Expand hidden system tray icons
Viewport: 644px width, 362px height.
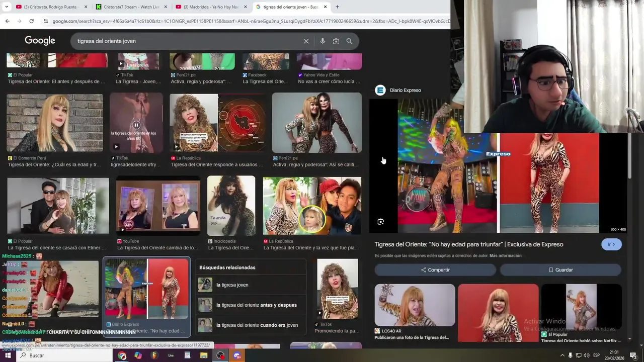click(562, 355)
